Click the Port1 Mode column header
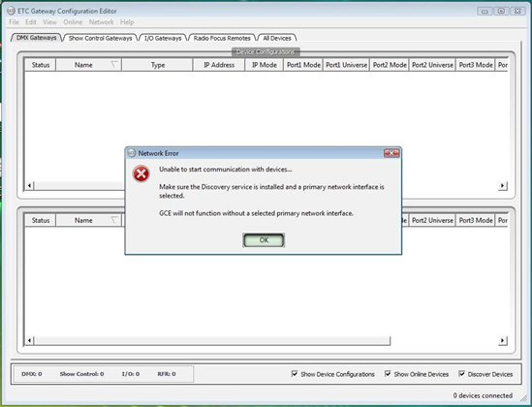 [x=303, y=65]
